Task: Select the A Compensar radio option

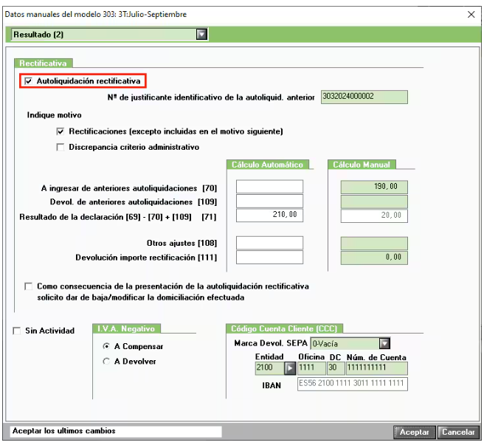Action: click(106, 346)
